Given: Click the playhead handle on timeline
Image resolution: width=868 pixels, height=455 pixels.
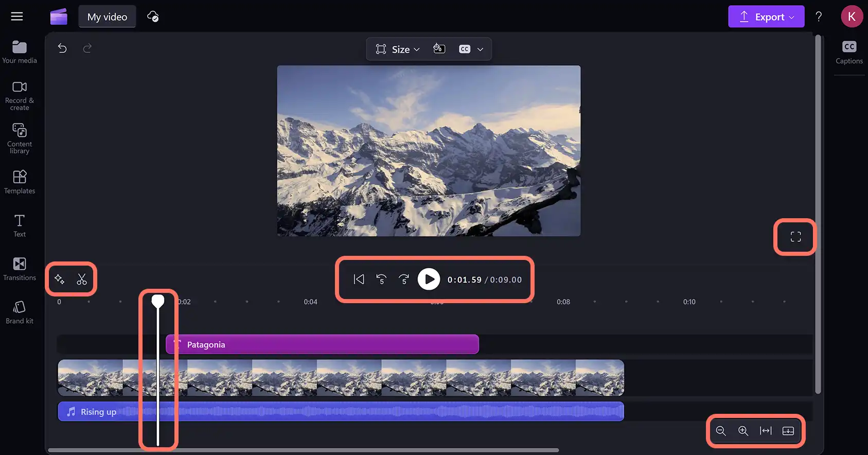Looking at the screenshot, I should (158, 301).
